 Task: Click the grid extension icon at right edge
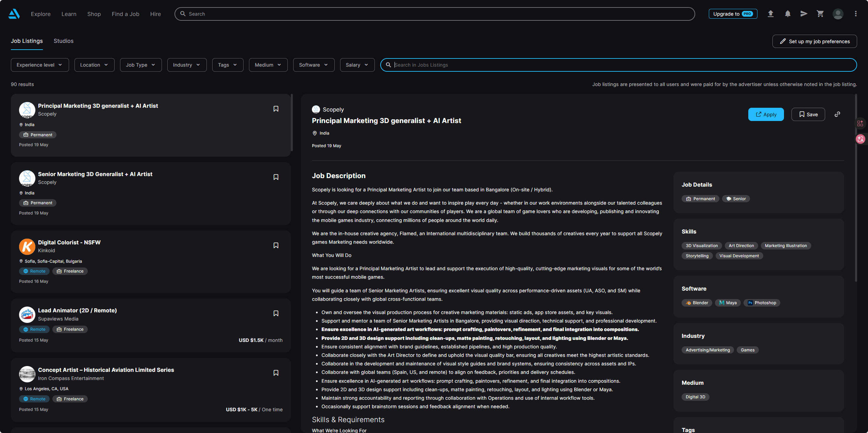click(x=860, y=123)
